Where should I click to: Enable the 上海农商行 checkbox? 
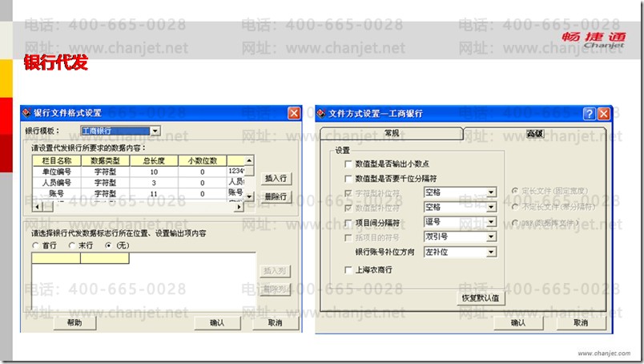click(348, 270)
